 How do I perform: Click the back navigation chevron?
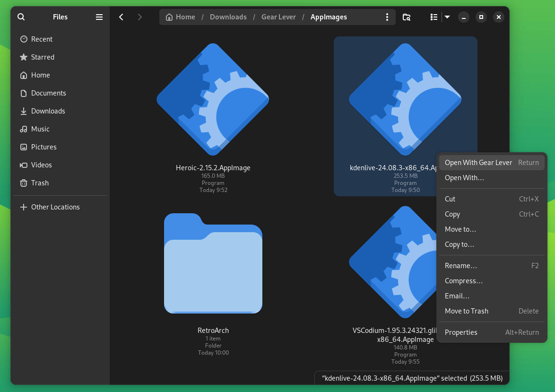tap(121, 17)
